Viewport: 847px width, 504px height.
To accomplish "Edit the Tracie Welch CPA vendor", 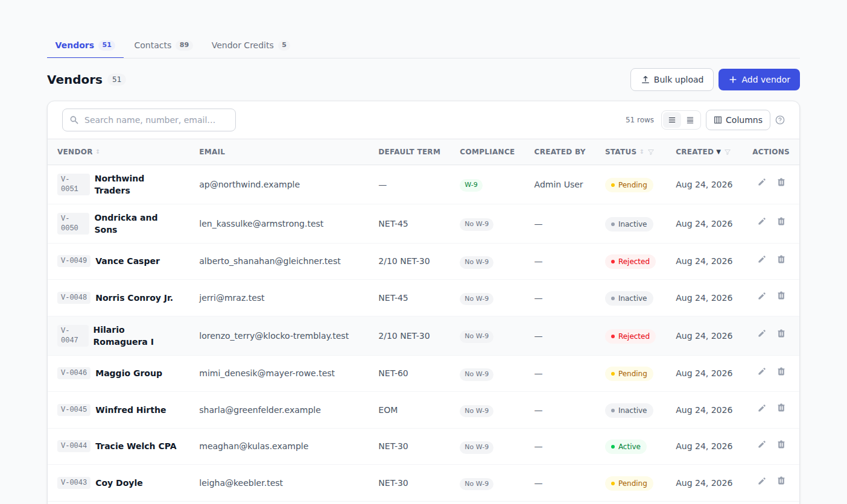I will [x=762, y=444].
